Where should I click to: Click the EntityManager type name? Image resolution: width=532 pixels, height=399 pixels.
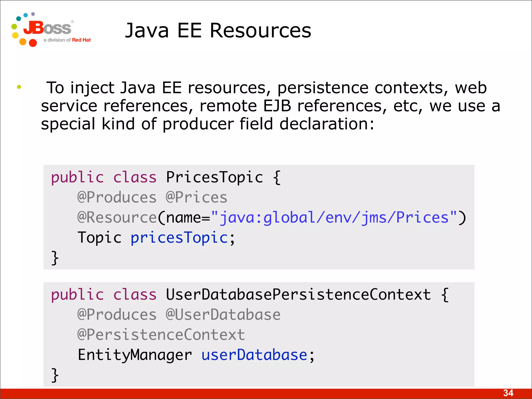point(135,355)
